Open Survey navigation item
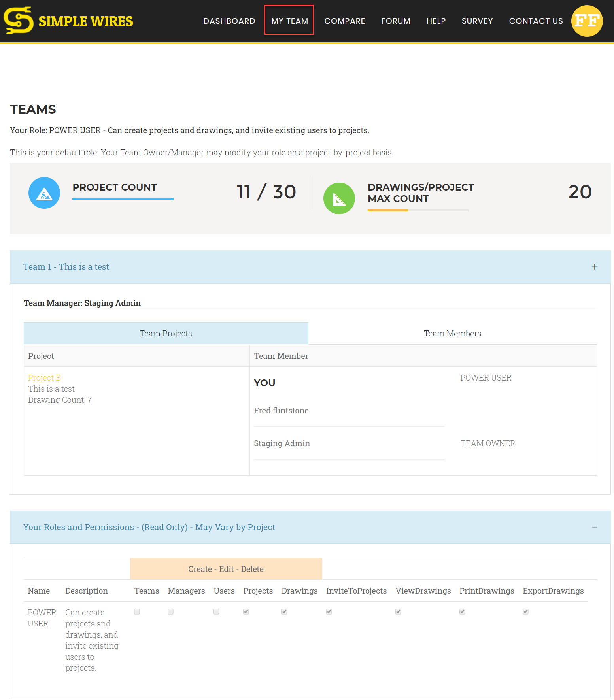This screenshot has height=700, width=614. click(x=477, y=21)
